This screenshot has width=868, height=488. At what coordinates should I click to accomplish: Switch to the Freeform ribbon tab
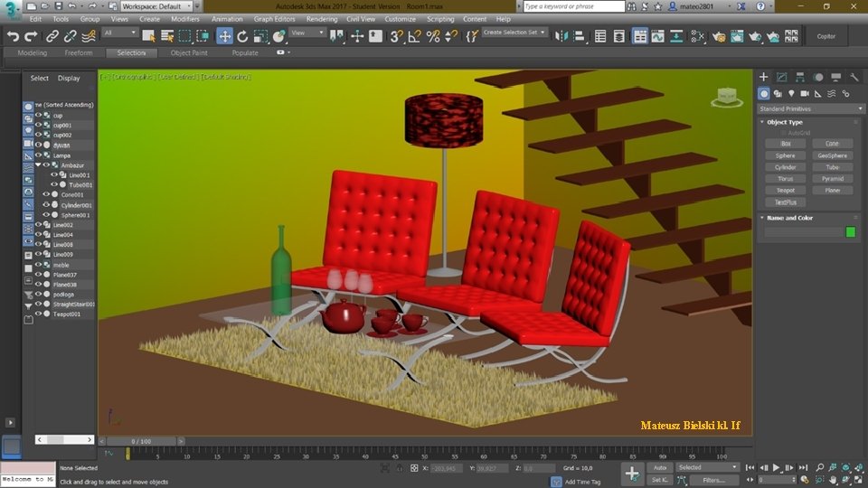click(79, 52)
